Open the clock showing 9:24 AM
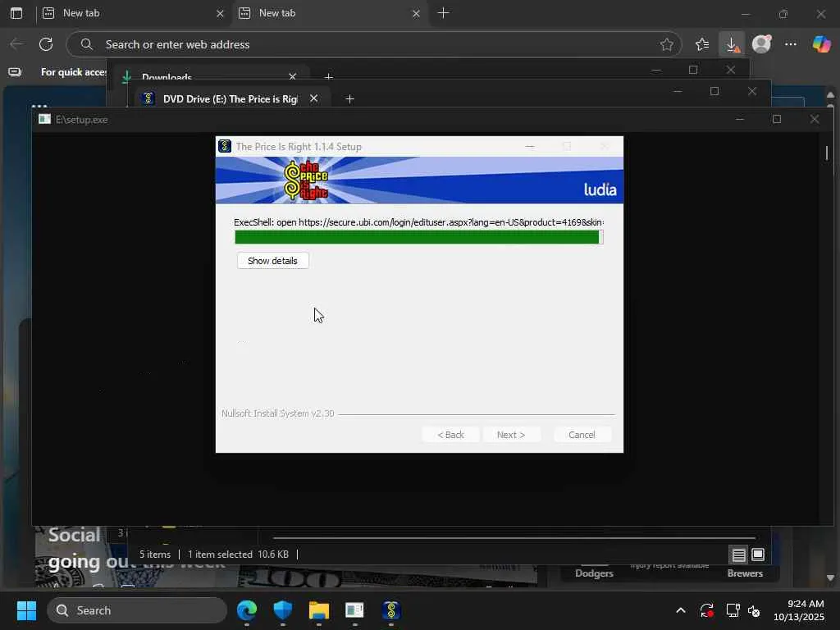The height and width of the screenshot is (630, 840). [x=799, y=610]
